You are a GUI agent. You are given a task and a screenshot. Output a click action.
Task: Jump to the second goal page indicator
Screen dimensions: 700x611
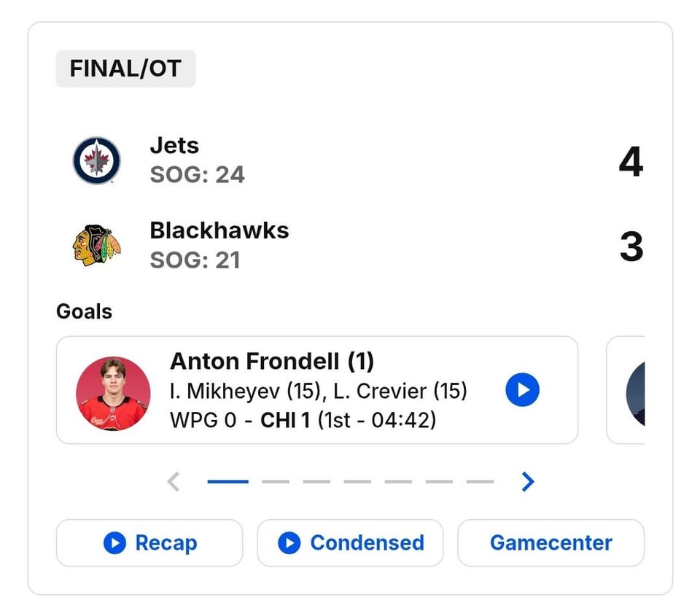pos(276,481)
